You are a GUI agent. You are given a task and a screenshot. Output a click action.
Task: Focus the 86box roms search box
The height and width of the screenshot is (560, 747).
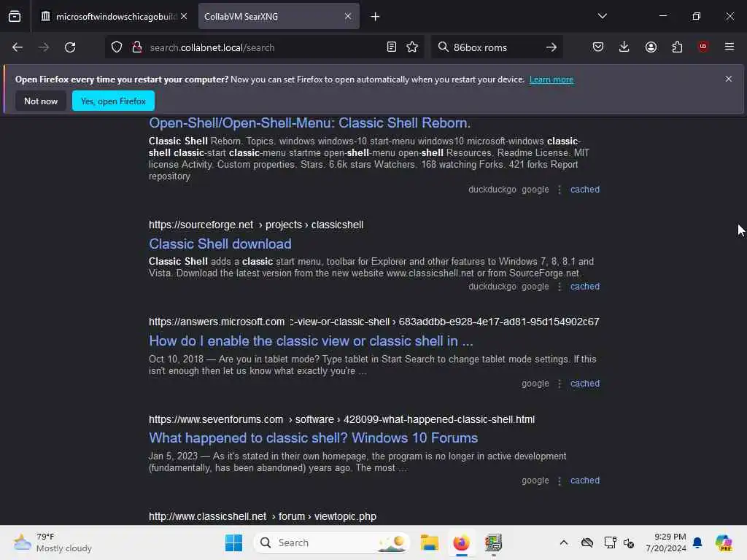click(x=495, y=47)
